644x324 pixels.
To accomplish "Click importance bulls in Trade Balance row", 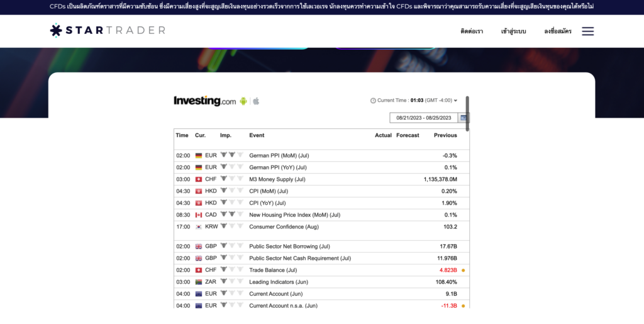I will (x=231, y=270).
